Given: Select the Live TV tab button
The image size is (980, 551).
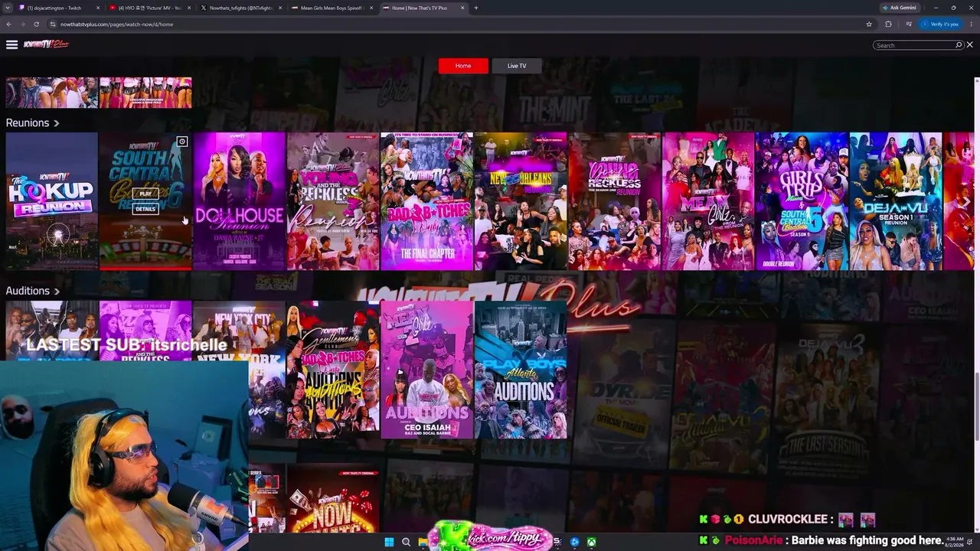Looking at the screenshot, I should click(517, 66).
